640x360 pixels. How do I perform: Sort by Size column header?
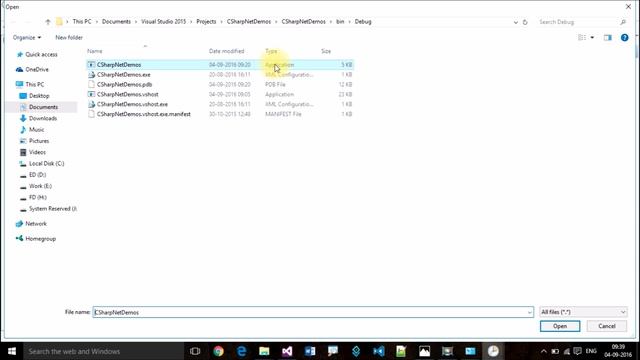point(326,51)
